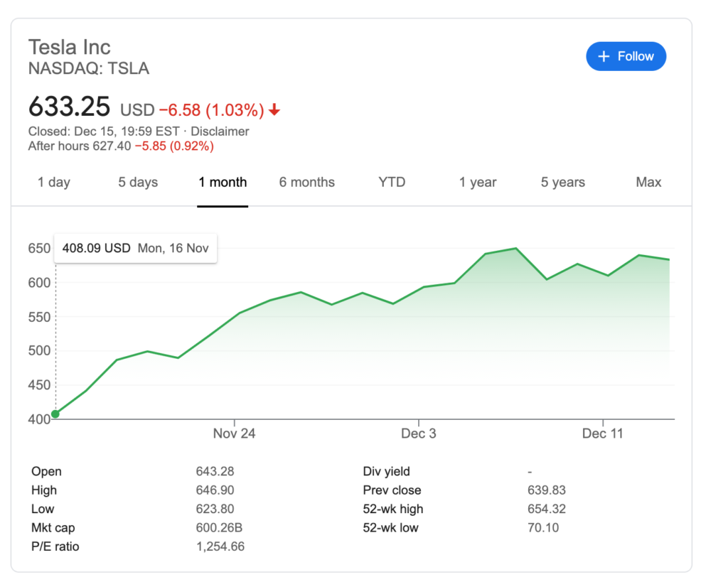Choose the 5 years tab
Image resolution: width=728 pixels, height=582 pixels.
tap(562, 183)
